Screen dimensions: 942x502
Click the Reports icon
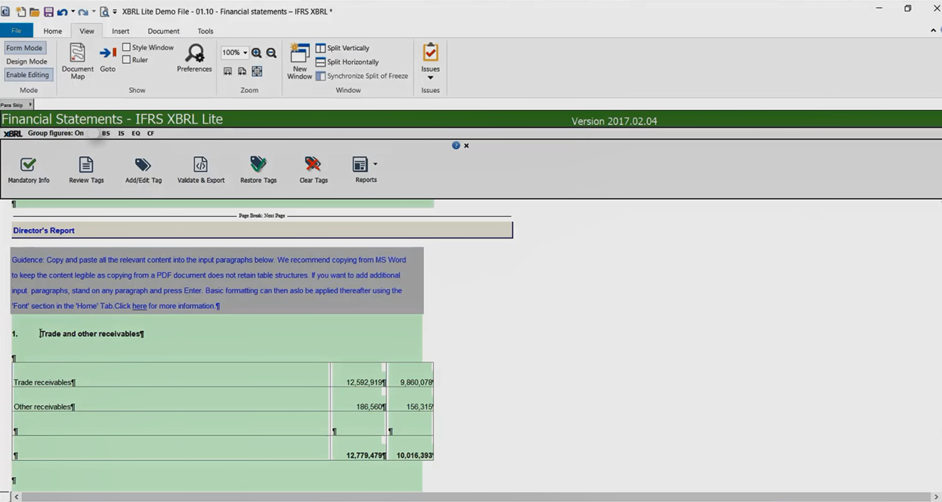click(360, 165)
